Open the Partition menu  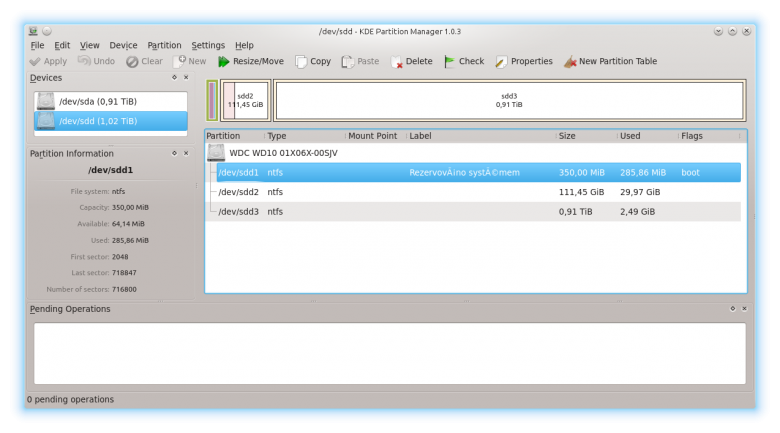tap(164, 45)
